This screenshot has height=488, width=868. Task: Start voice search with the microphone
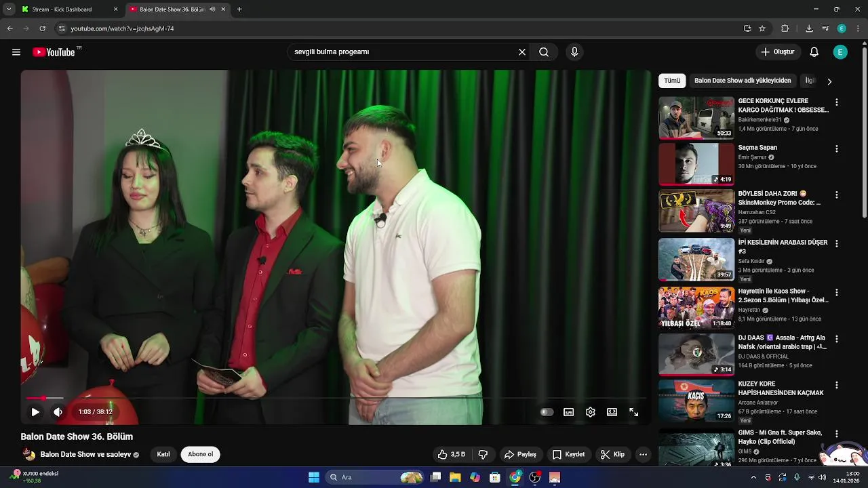(x=574, y=52)
